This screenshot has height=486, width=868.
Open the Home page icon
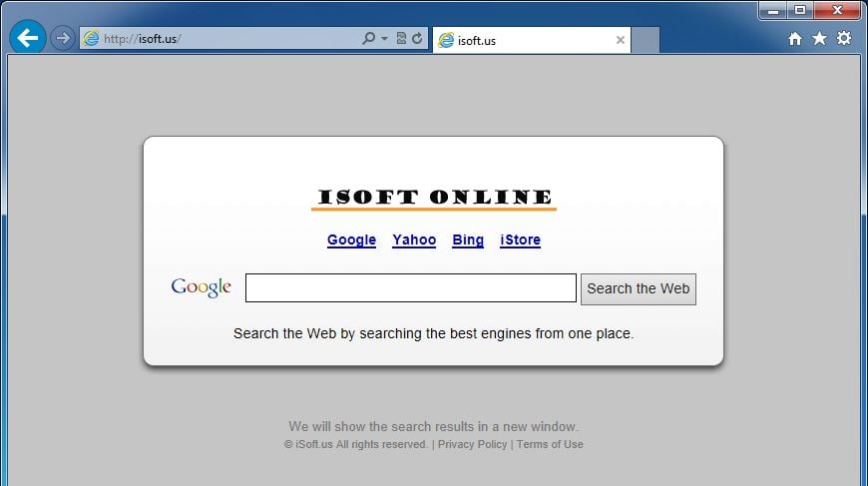(795, 38)
